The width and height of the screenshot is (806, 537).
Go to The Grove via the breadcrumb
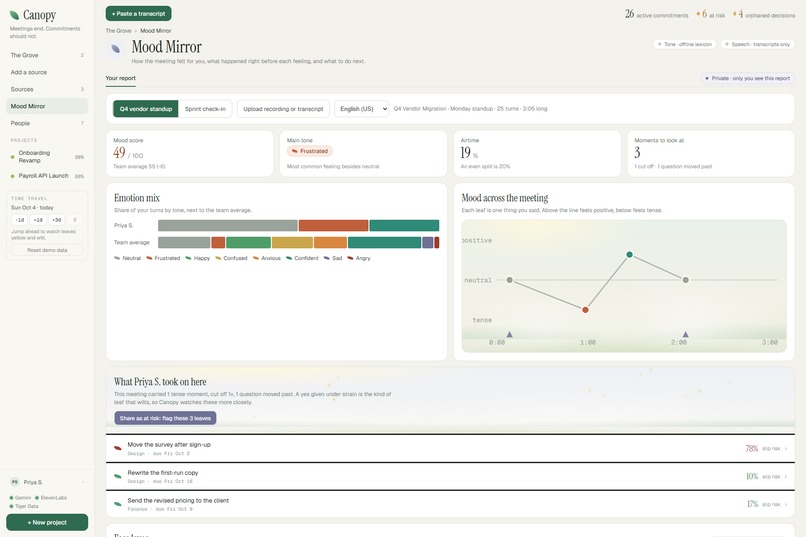(118, 31)
